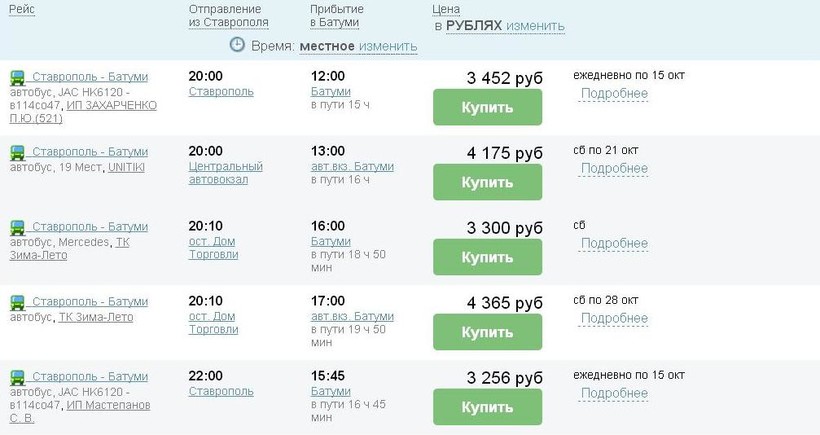This screenshot has width=820, height=435.
Task: Buy the 4 175 руб ticket
Action: click(487, 182)
